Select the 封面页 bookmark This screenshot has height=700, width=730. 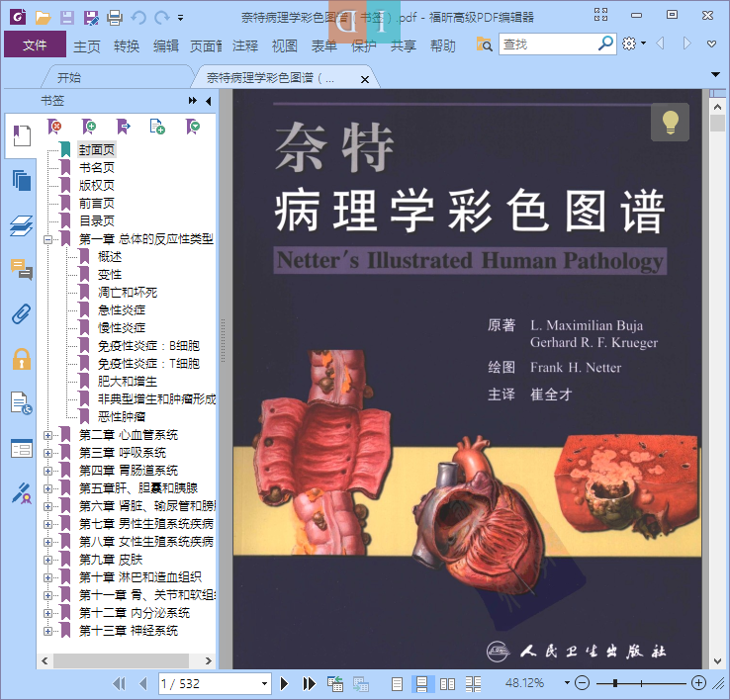tap(96, 150)
